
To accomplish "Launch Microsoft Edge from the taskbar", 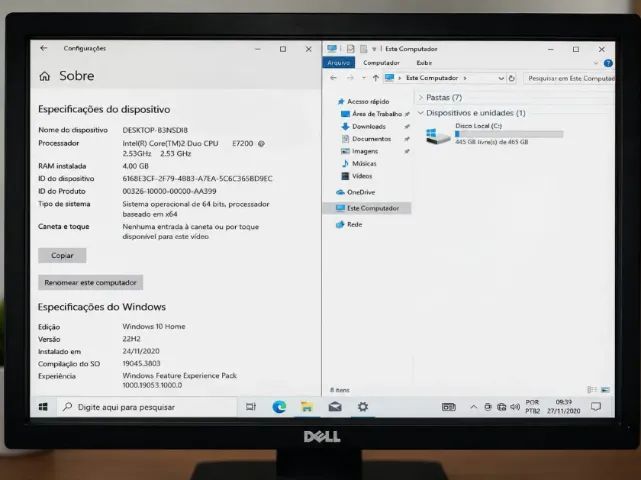I will coord(279,407).
